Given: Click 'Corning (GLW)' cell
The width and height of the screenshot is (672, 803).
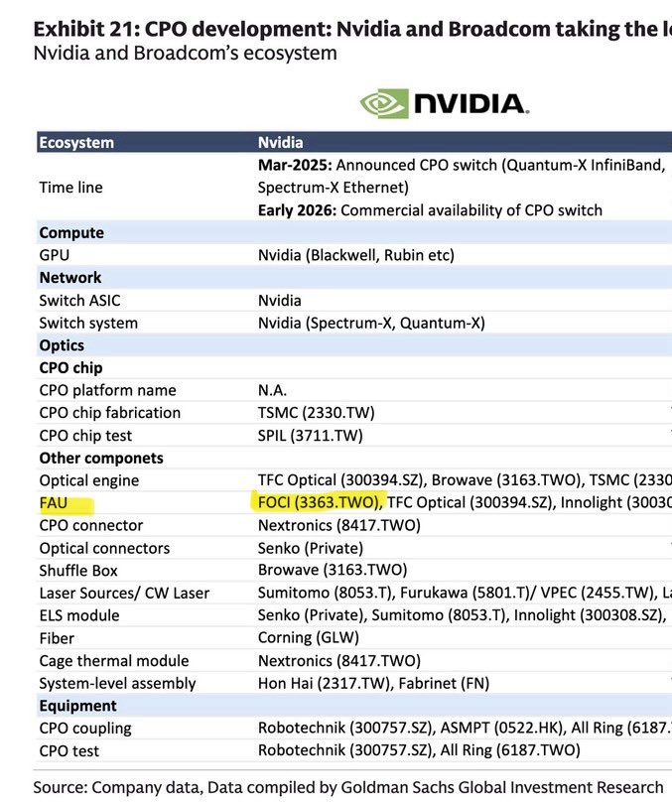Looking at the screenshot, I should coord(309,637).
